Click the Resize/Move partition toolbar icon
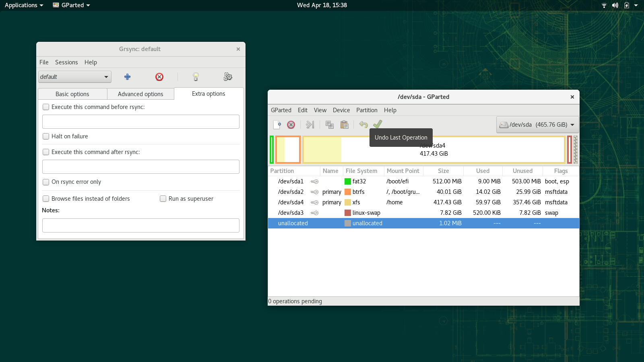644x362 pixels. tap(310, 125)
